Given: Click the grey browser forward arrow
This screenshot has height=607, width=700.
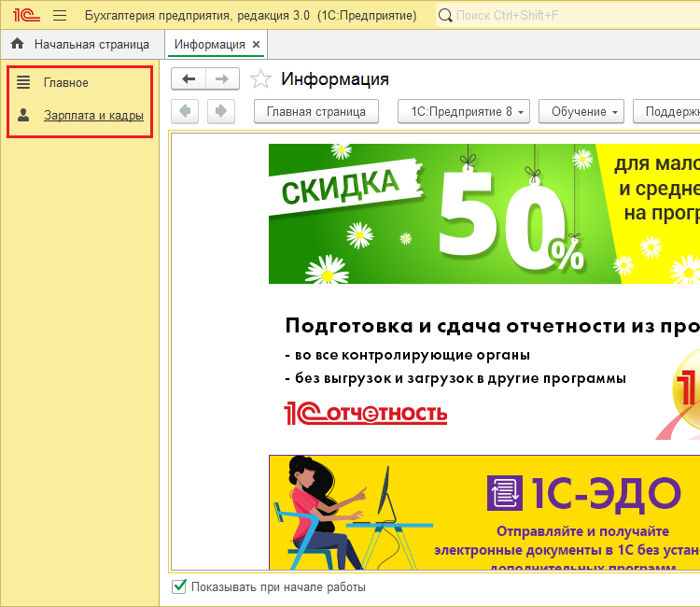Looking at the screenshot, I should point(221,111).
